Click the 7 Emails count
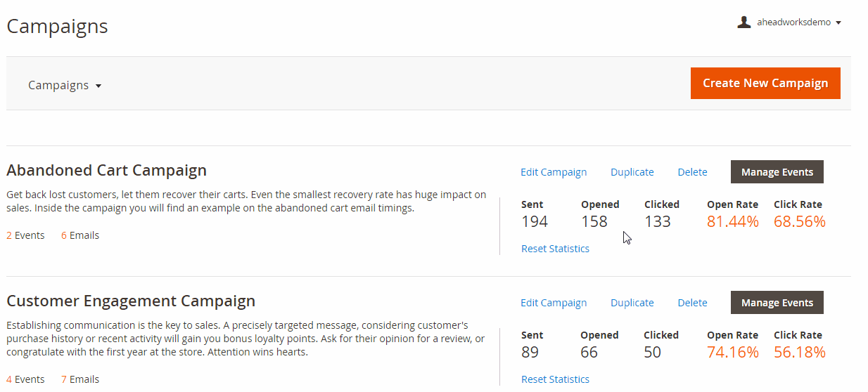868x392 pixels. [80, 379]
